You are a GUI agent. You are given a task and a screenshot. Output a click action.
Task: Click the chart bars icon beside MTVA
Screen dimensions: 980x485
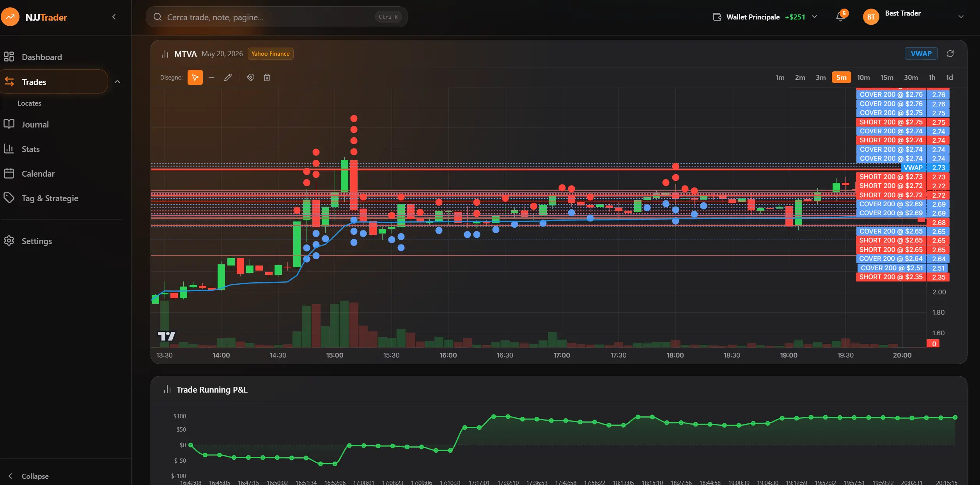click(x=165, y=54)
